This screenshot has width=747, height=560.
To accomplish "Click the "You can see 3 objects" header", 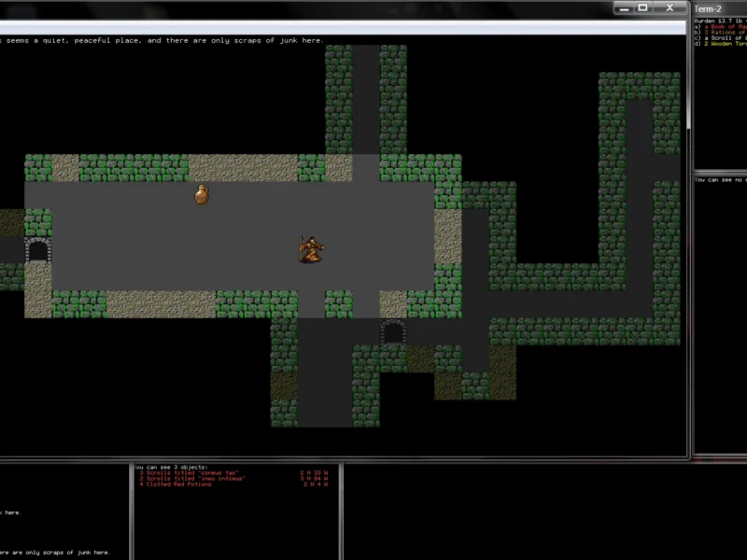I will click(x=171, y=468).
